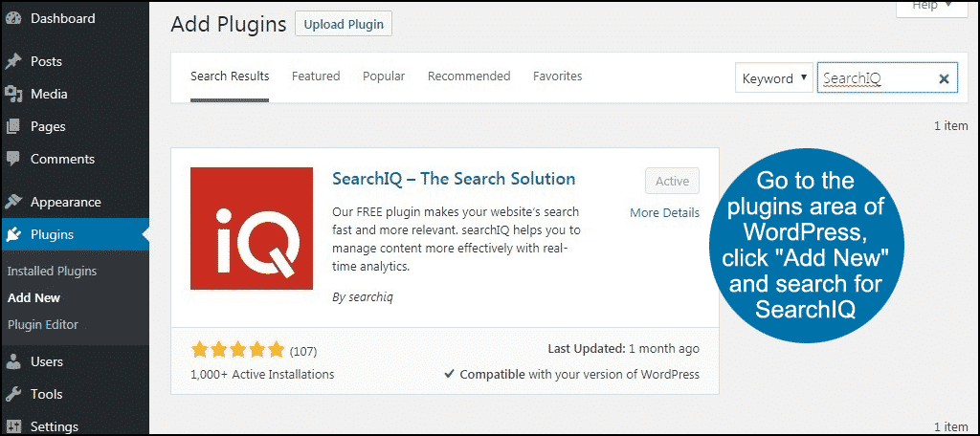Open the Keyword search type dropdown
Screen dimensions: 980x436
(774, 78)
